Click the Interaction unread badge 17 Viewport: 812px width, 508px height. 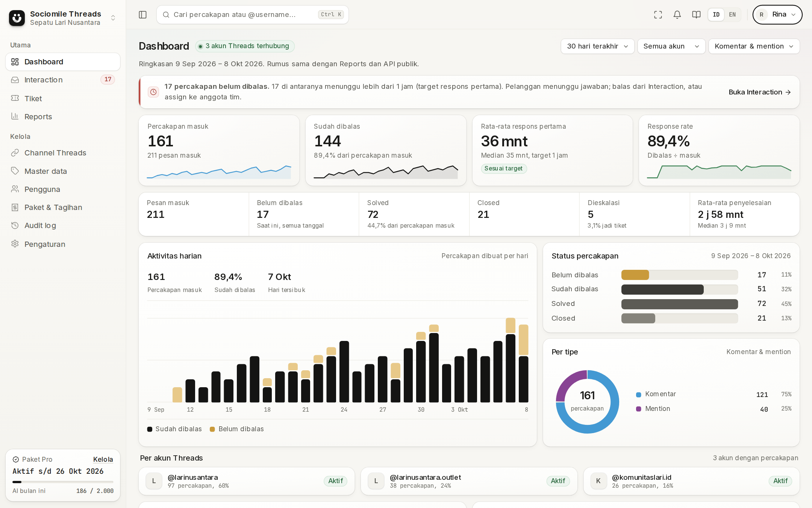click(108, 79)
